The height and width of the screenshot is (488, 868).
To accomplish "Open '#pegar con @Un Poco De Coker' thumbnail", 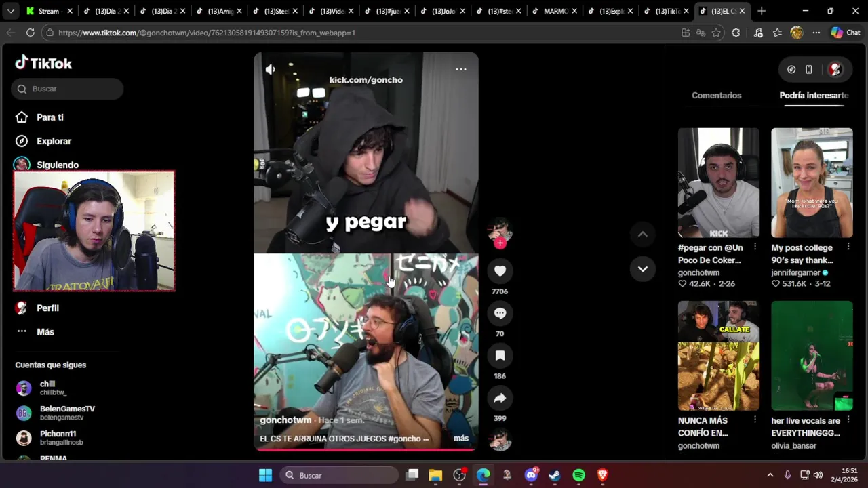I will pos(718,183).
